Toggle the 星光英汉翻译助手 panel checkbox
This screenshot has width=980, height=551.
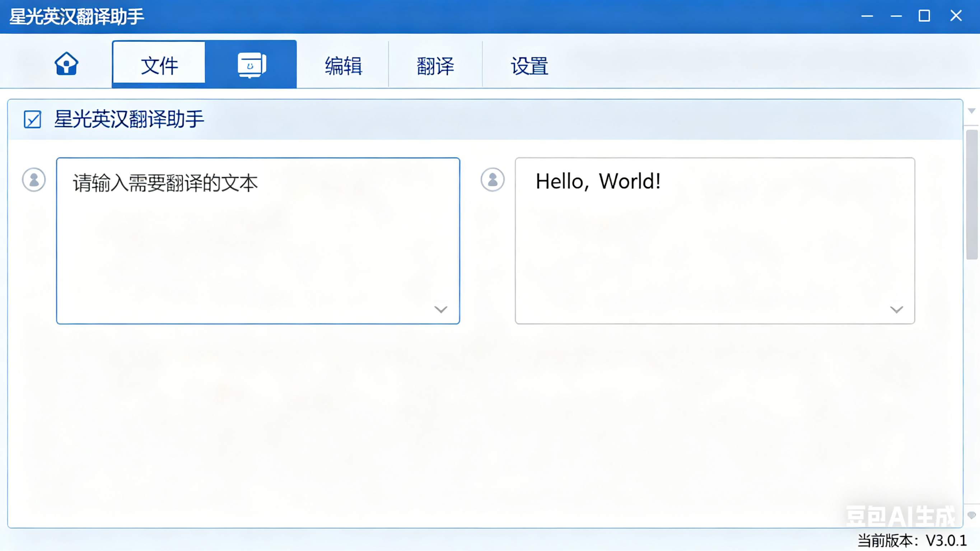coord(32,120)
